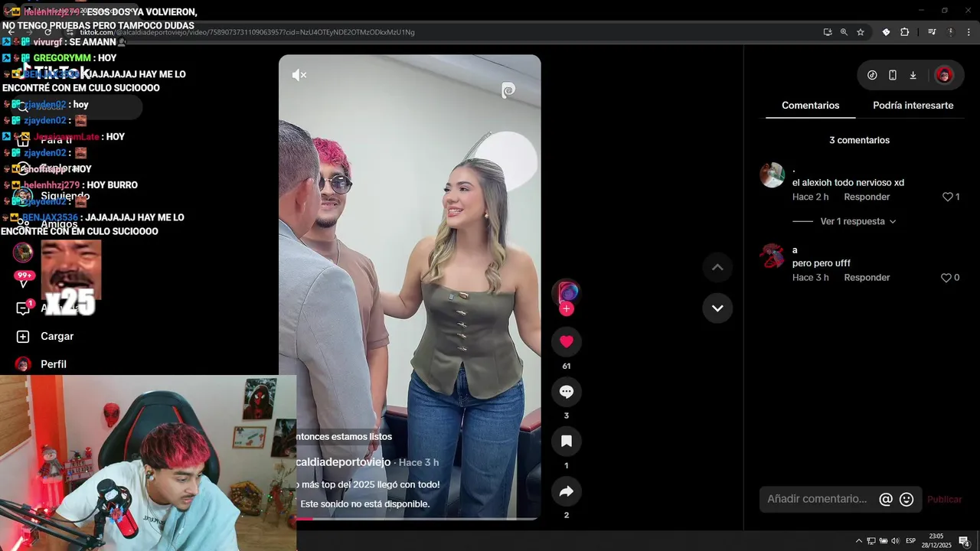Open the alcaldiadeportoviejo username link
The height and width of the screenshot is (551, 980).
tap(344, 462)
